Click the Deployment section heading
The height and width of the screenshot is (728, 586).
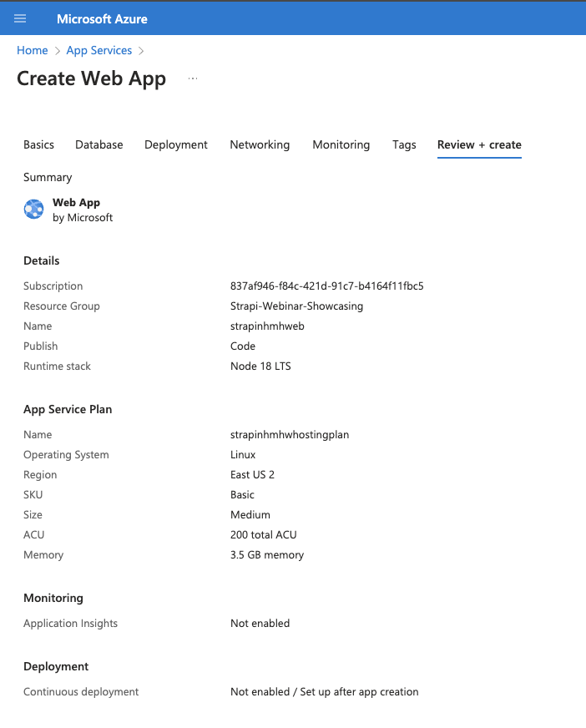[x=56, y=667]
